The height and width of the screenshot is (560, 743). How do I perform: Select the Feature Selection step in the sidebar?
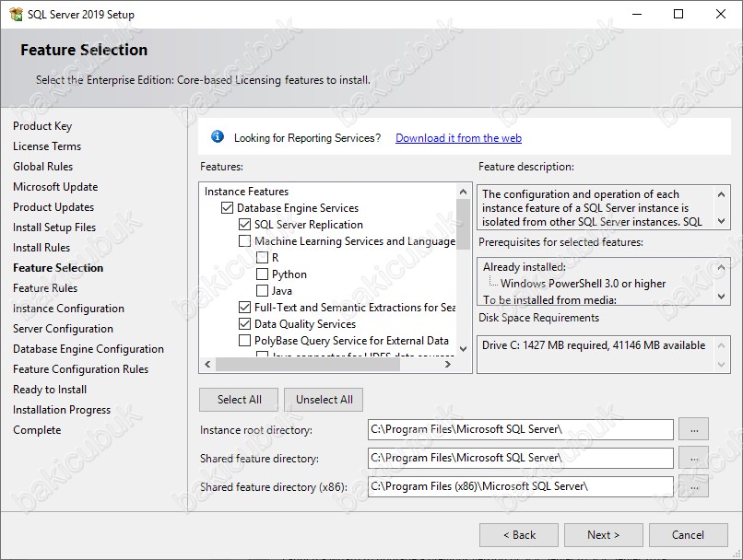(x=58, y=268)
